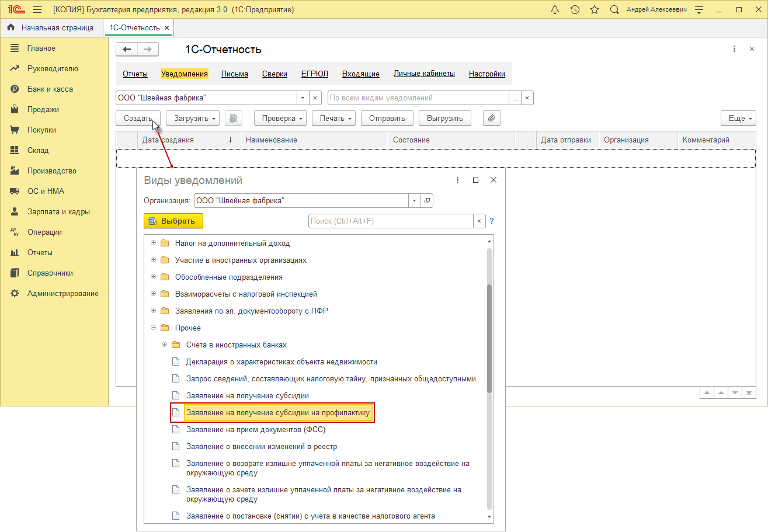Expand Обособленные подразделения folder
Screen dimensions: 768x532
154,277
